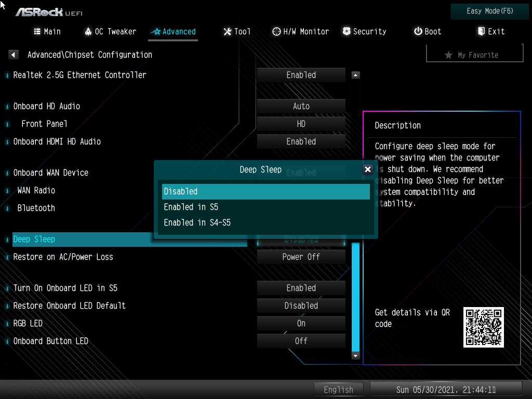This screenshot has height=399, width=532.
Task: Open Realtek 2.5G Ethernet Controller Enabled dropdown
Action: click(301, 75)
